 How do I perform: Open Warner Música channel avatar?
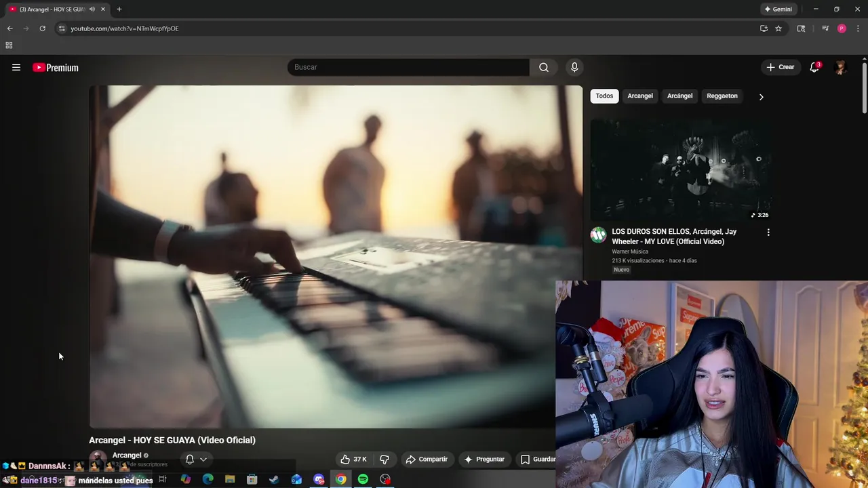[x=598, y=235]
